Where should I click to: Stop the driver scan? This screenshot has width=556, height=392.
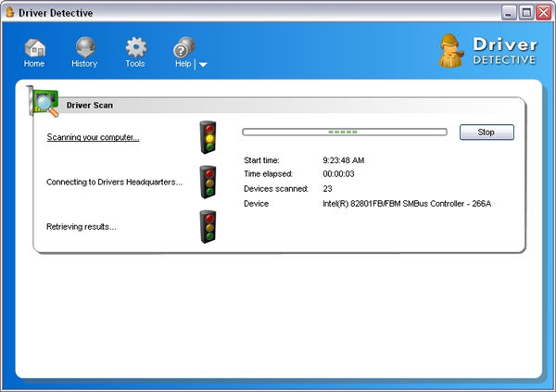click(486, 132)
